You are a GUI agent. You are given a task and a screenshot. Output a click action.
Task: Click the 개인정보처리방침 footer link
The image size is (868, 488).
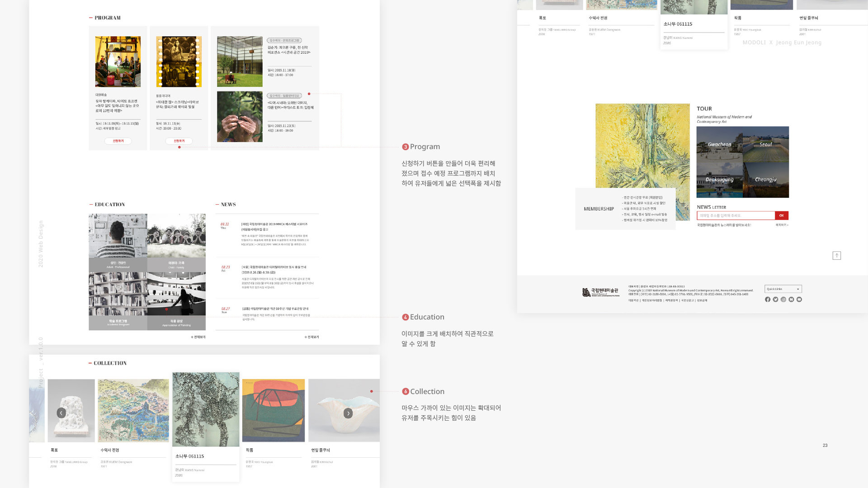(x=652, y=300)
